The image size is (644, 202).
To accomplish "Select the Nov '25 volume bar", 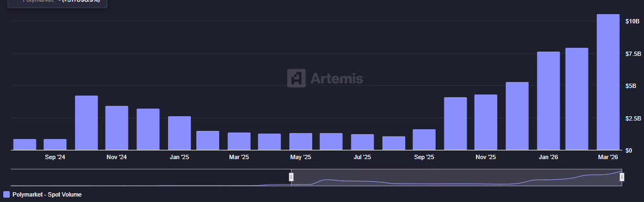I will click(486, 123).
